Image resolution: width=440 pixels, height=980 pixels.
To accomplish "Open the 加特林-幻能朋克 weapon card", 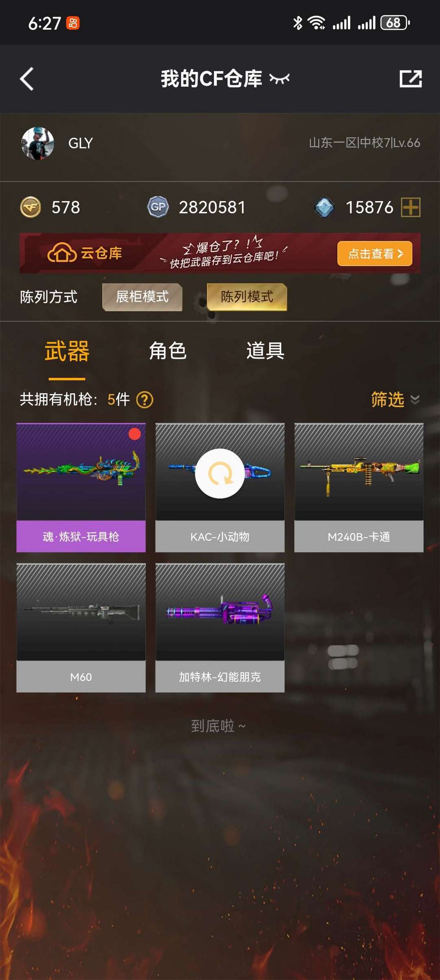I will (220, 628).
